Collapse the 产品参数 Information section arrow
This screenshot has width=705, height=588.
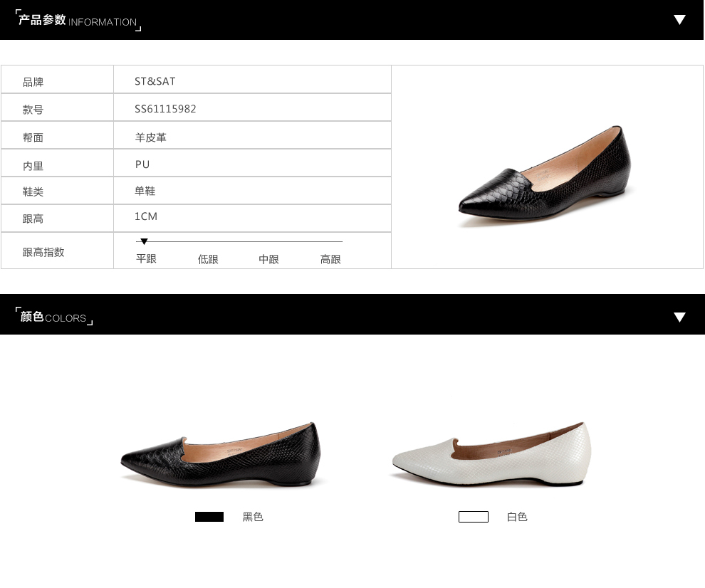coord(679,20)
